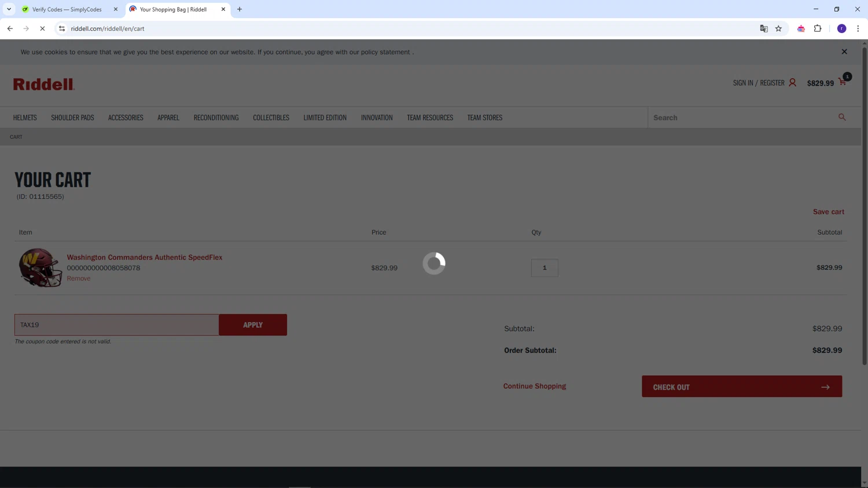Open the tab search dropdown arrow
The width and height of the screenshot is (868, 488).
(9, 9)
